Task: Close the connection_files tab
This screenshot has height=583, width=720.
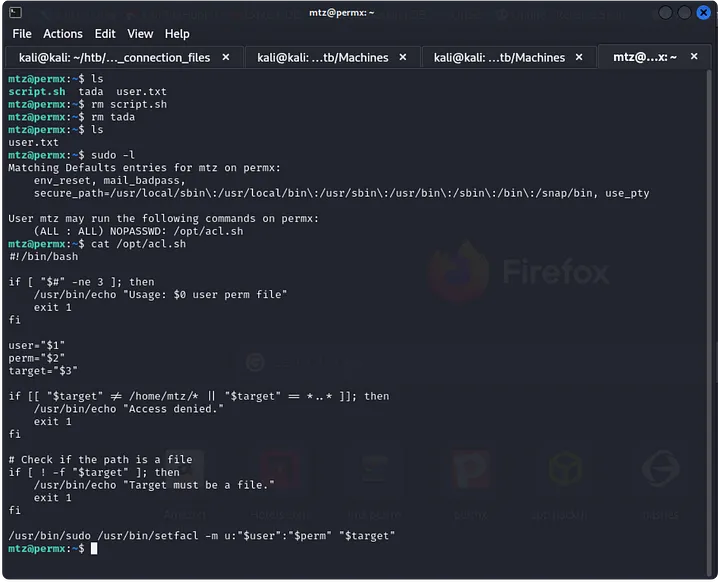Action: tap(226, 58)
